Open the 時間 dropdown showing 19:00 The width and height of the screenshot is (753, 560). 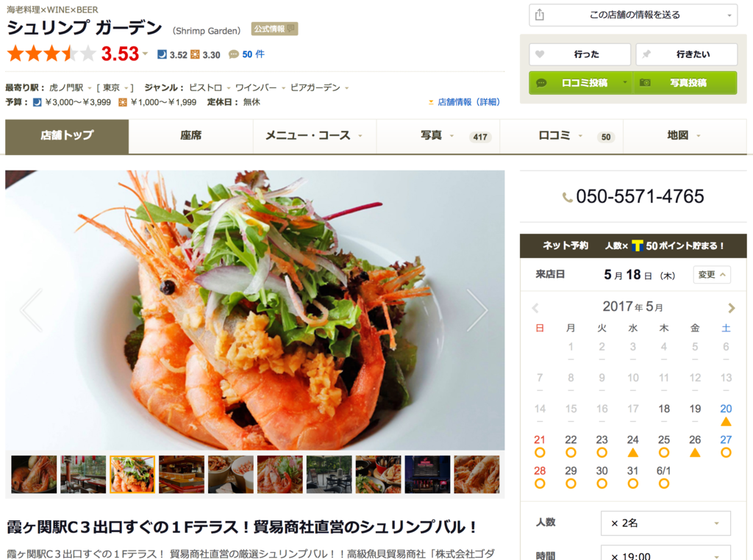click(665, 553)
